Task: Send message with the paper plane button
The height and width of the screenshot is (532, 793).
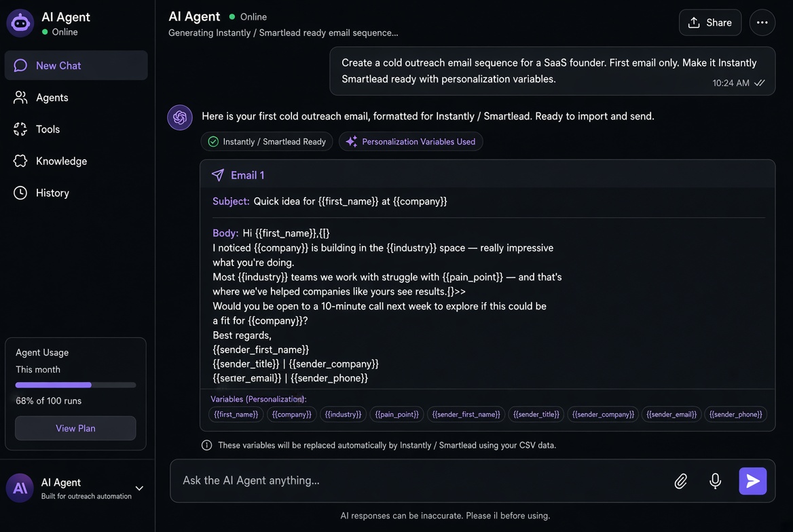Action: pos(752,481)
